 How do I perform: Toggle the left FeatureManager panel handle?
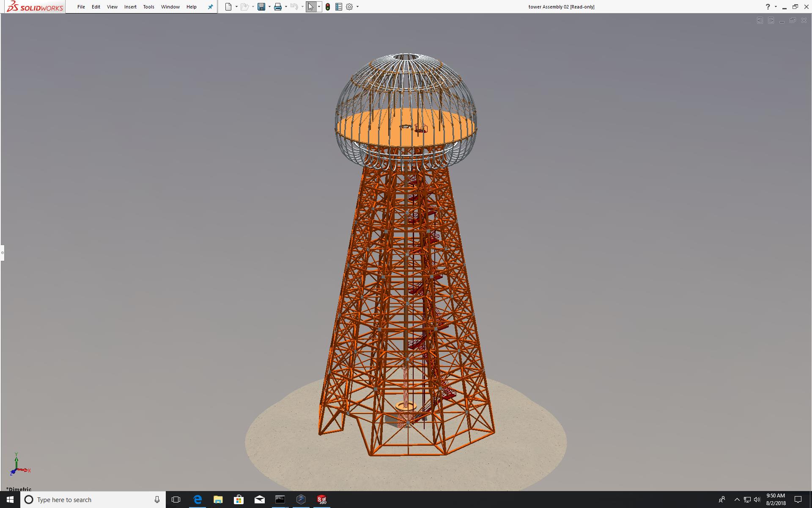(2, 253)
